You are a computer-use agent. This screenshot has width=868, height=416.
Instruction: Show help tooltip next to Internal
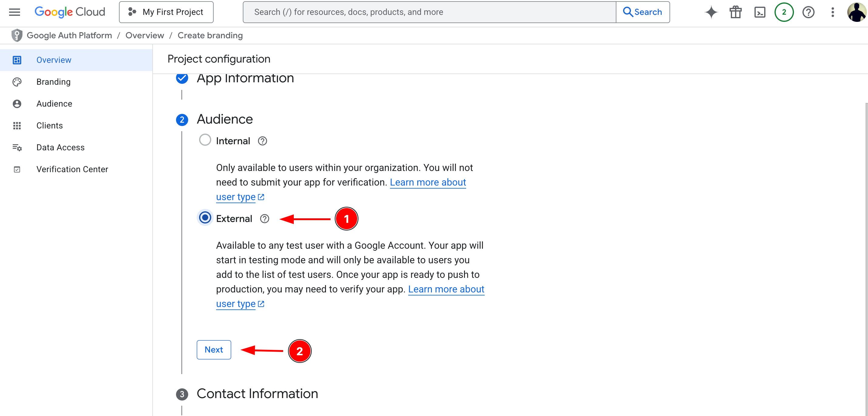click(x=263, y=141)
